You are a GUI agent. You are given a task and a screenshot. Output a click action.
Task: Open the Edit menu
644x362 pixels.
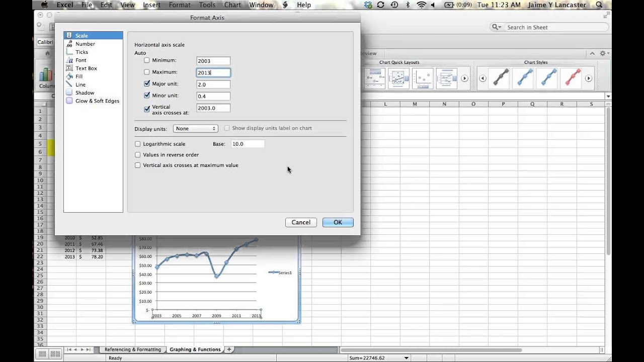point(106,5)
